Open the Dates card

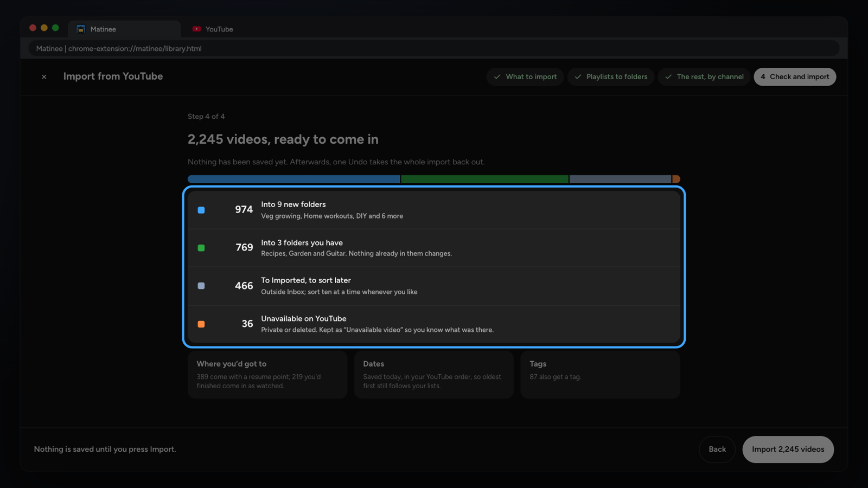click(x=434, y=375)
